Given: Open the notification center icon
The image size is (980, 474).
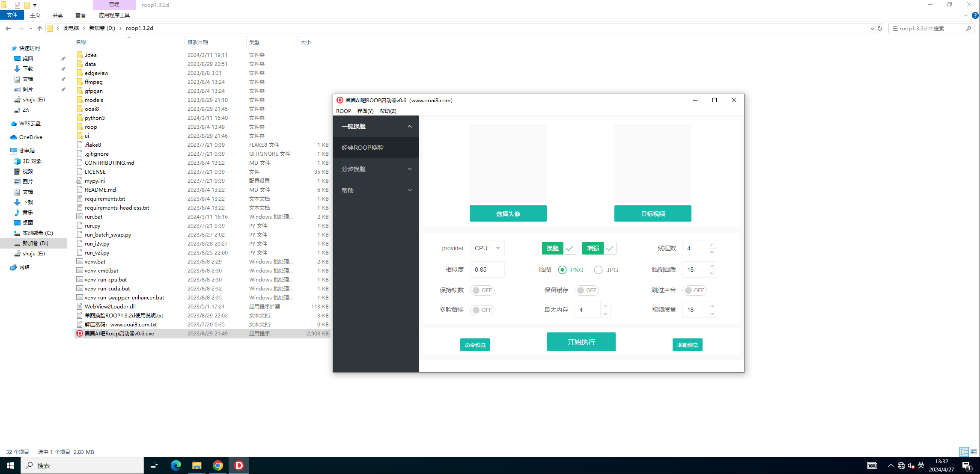Looking at the screenshot, I should point(966,465).
